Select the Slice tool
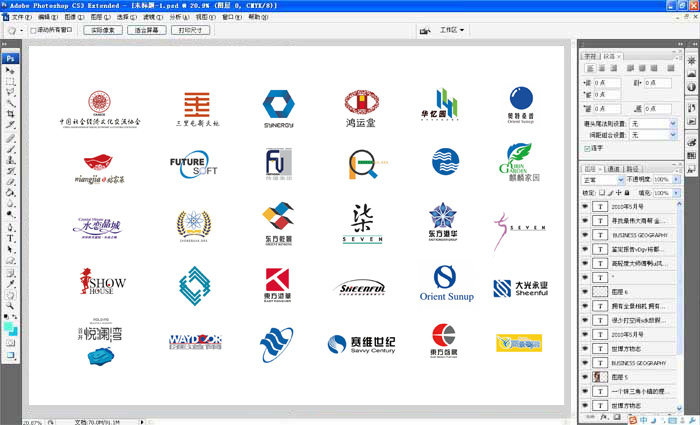 point(10,125)
